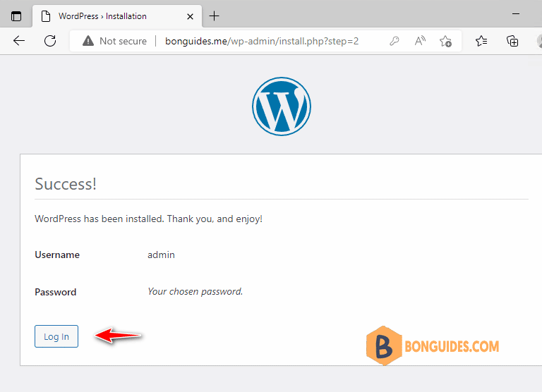The image size is (542, 392).
Task: Open a new tab with the plus button
Action: [215, 16]
